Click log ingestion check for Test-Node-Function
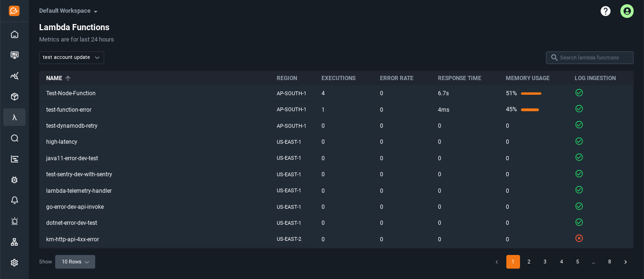Image resolution: width=644 pixels, height=279 pixels. point(579,93)
